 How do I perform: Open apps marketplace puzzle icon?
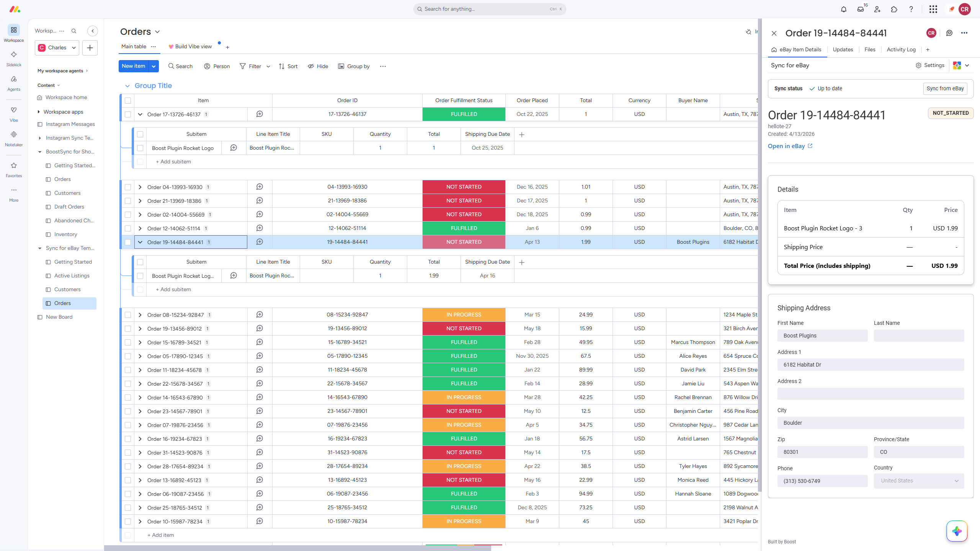894,9
